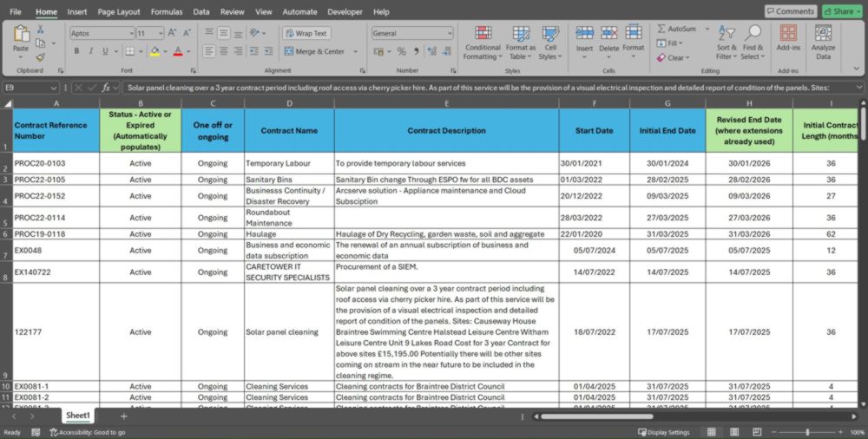Open the File menu
The image size is (868, 439).
16,11
